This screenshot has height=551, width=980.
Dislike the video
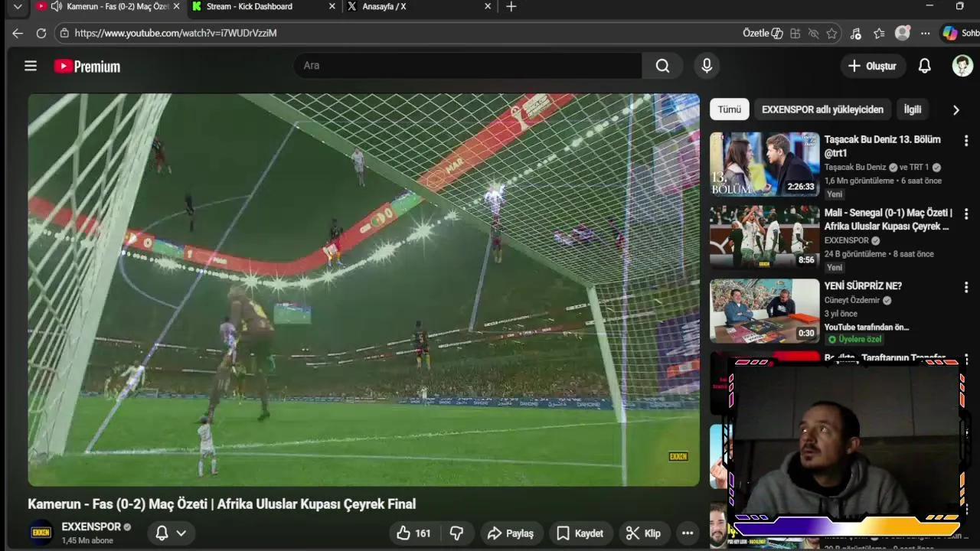456,533
